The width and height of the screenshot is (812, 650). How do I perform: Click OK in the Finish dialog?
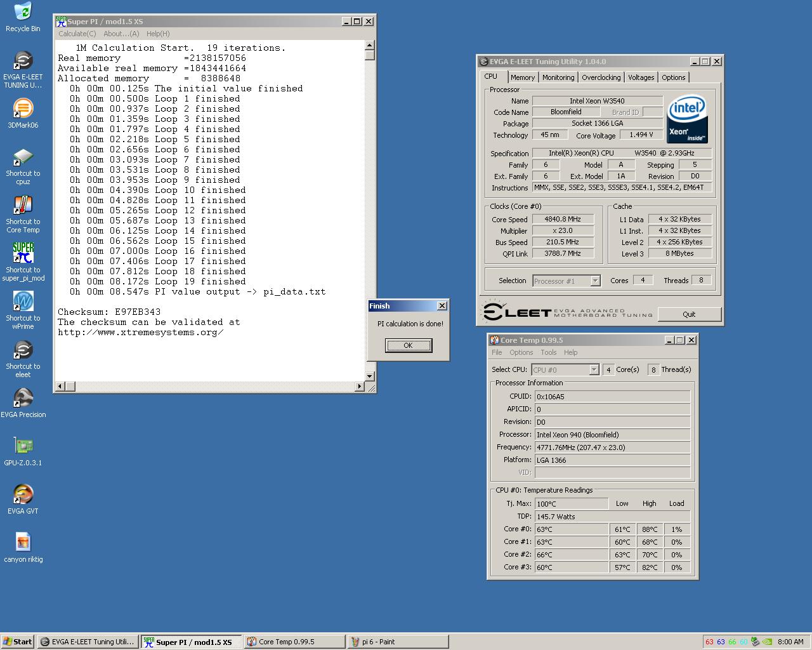pos(409,345)
